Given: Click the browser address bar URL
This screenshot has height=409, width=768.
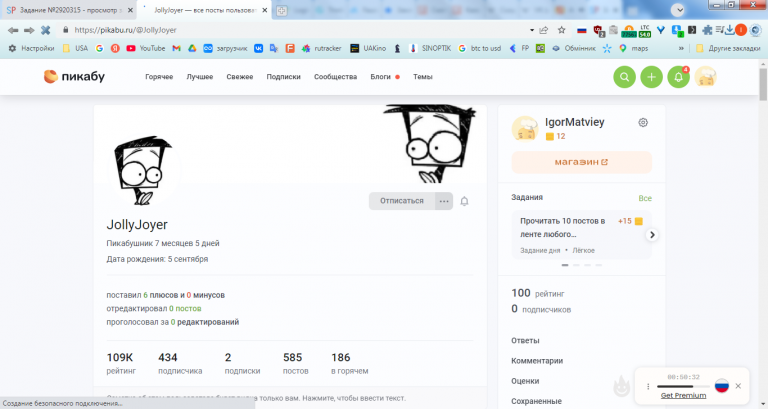Looking at the screenshot, I should [125, 30].
